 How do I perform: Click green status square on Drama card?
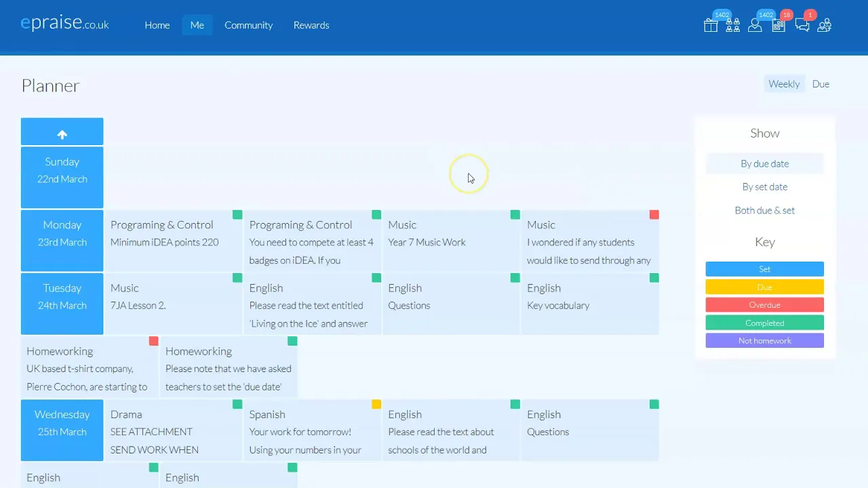237,404
